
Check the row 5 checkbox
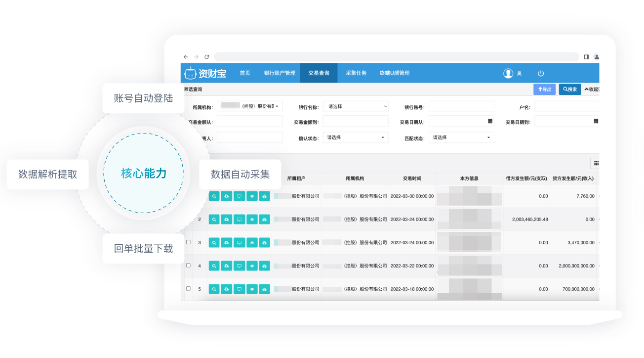[x=188, y=288]
